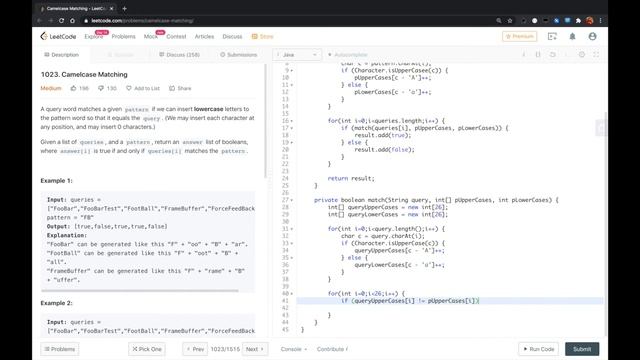
Task: Expand the Console panel
Action: point(294,349)
